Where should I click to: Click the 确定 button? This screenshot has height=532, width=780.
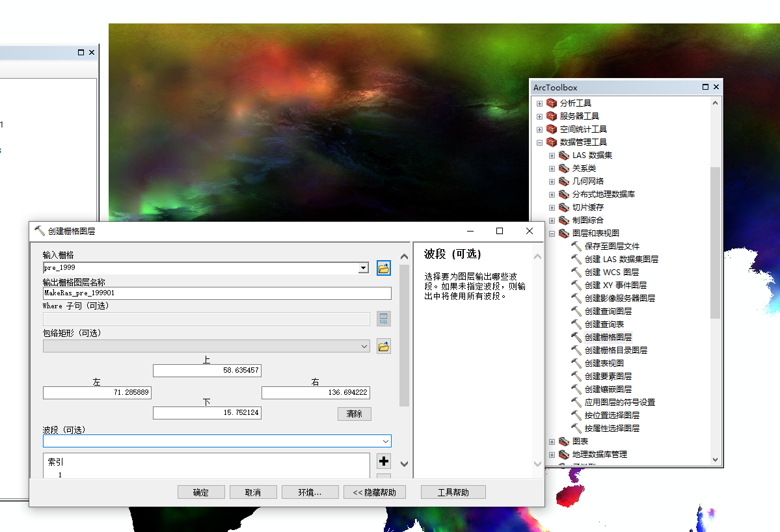[201, 492]
